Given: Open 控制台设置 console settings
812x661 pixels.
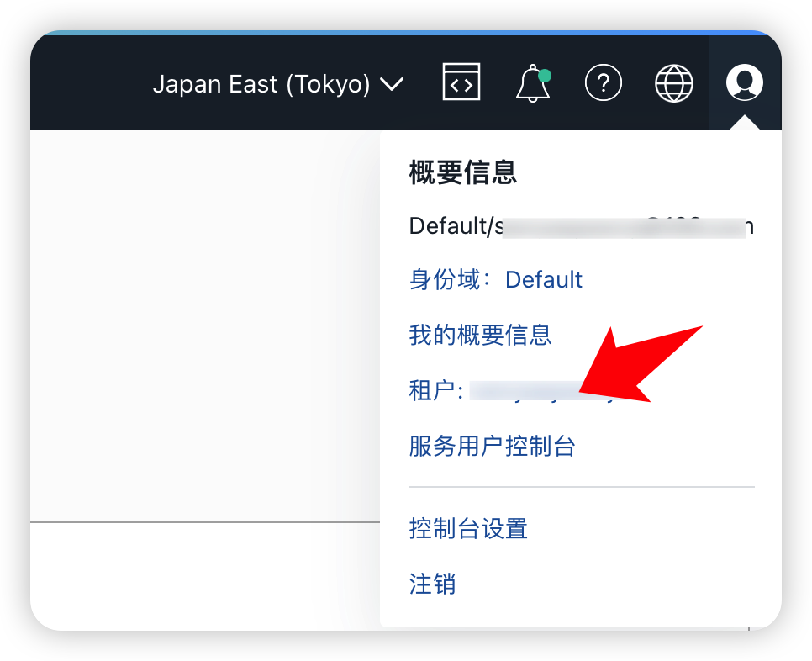Looking at the screenshot, I should pos(467,529).
